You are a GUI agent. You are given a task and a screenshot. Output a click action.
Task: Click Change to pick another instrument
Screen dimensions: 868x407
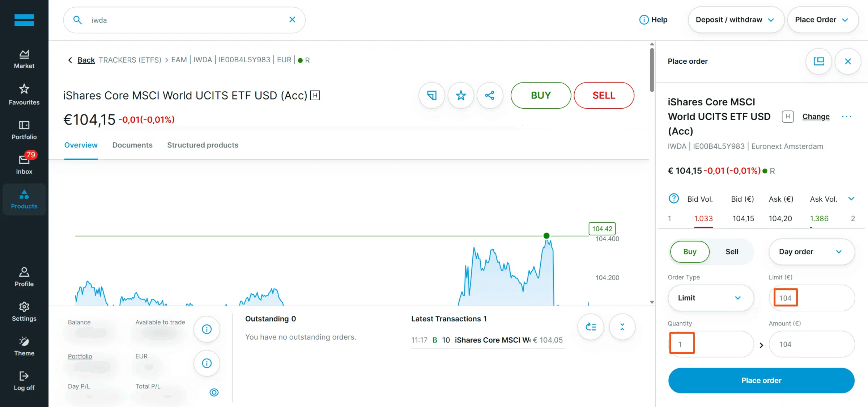pos(816,117)
